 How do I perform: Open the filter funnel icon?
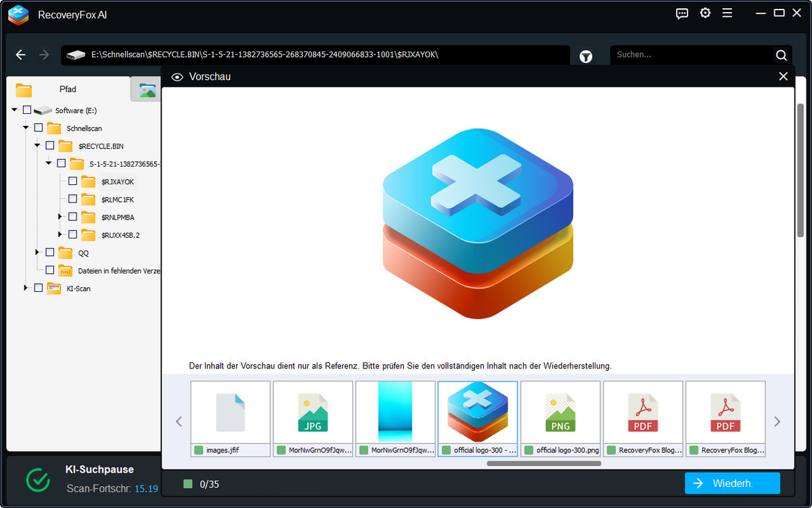point(586,57)
